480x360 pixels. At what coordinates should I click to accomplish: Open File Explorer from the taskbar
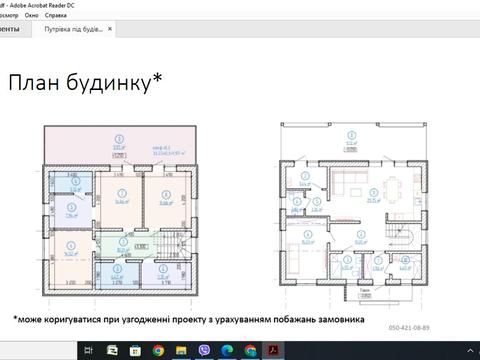point(181,350)
